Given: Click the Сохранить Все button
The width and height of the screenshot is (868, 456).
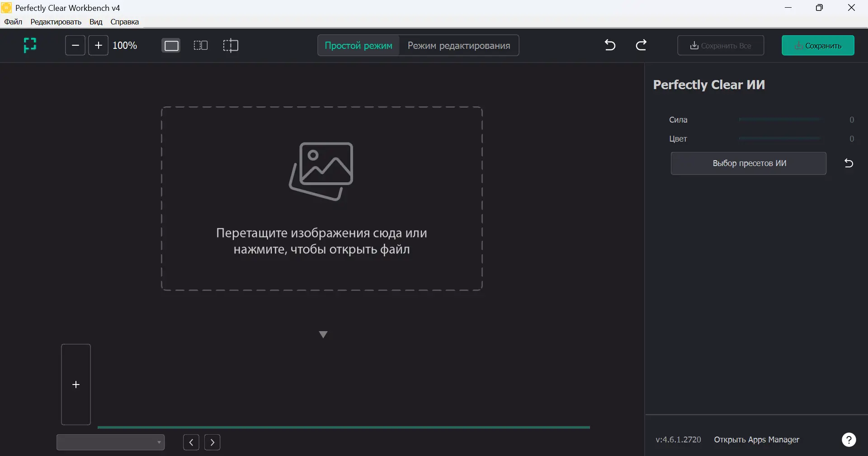Looking at the screenshot, I should point(720,45).
